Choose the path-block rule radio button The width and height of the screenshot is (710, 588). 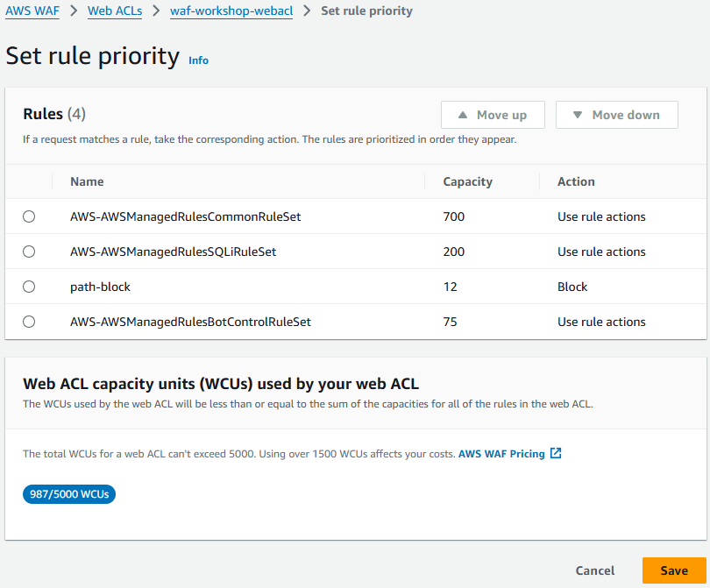(x=29, y=287)
